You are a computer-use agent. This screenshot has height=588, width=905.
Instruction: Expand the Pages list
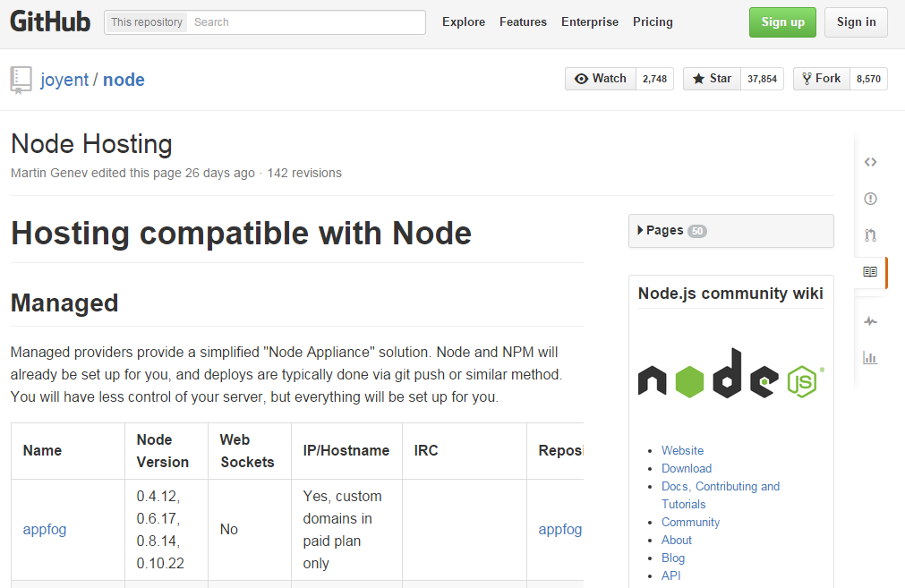[730, 231]
